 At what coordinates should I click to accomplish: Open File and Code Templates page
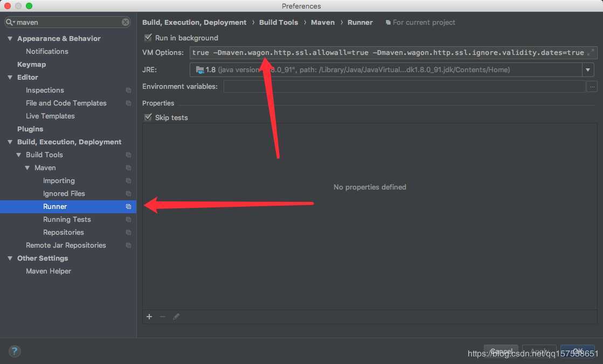pyautogui.click(x=66, y=103)
